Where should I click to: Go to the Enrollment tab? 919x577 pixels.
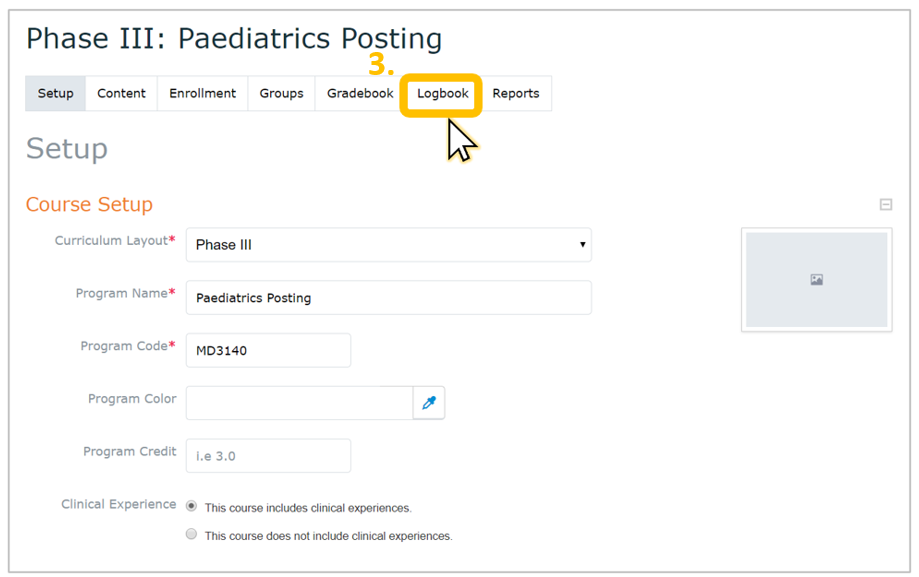(202, 93)
